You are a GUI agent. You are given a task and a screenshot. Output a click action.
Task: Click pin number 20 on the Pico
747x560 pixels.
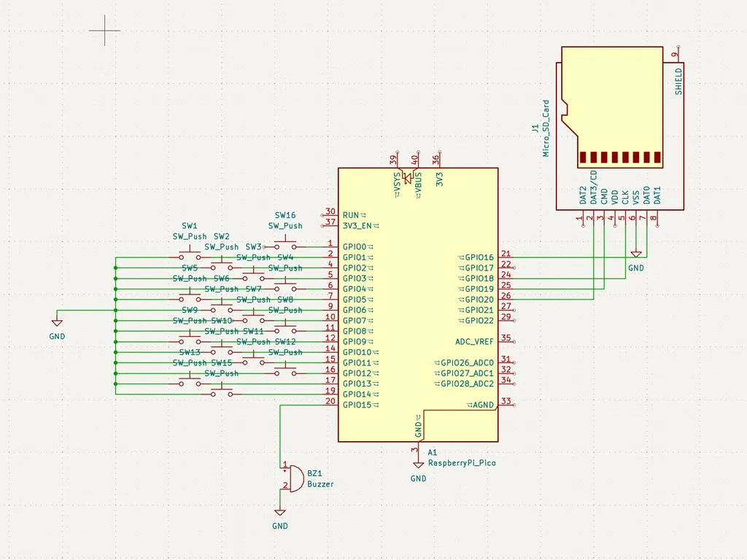coord(330,401)
